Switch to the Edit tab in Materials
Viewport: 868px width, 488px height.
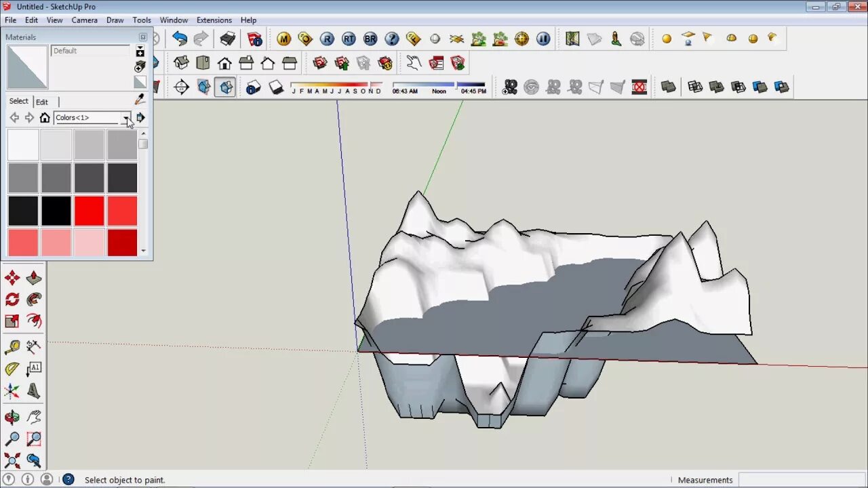(x=42, y=102)
